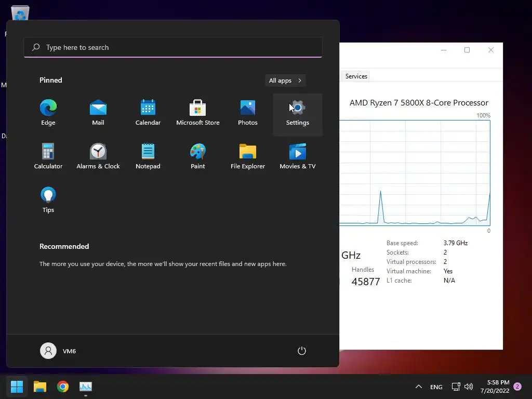Open File Explorer from the taskbar
Viewport: 532px width, 399px height.
coord(39,387)
